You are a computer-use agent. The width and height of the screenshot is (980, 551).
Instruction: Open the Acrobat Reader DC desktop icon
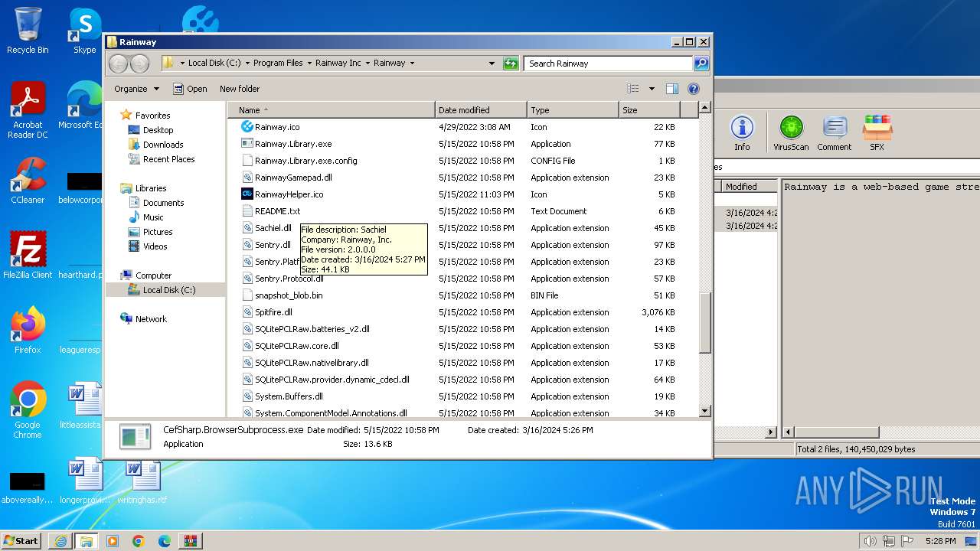click(x=28, y=110)
